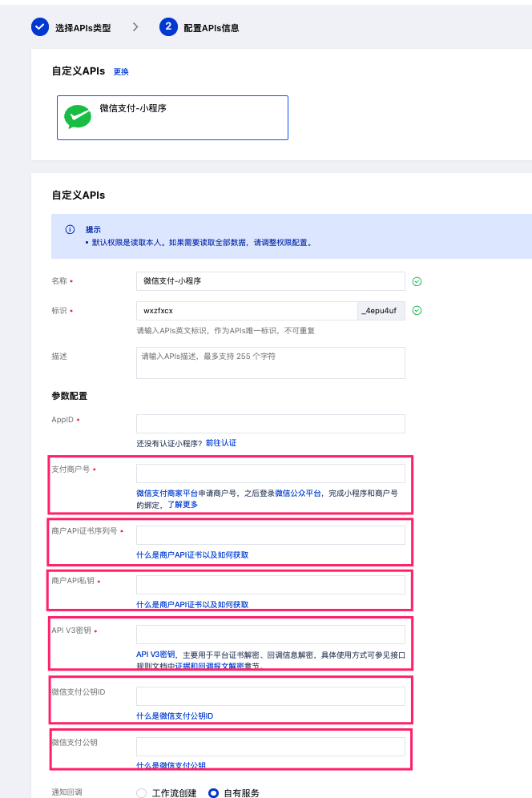This screenshot has height=798, width=532.
Task: Click the 更换 link next to 自定义APIs
Action: click(x=121, y=72)
